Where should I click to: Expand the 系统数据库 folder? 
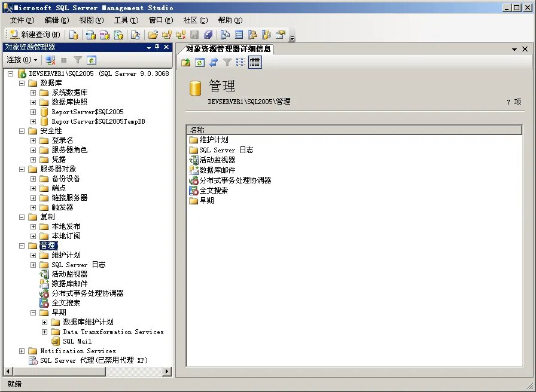[33, 93]
